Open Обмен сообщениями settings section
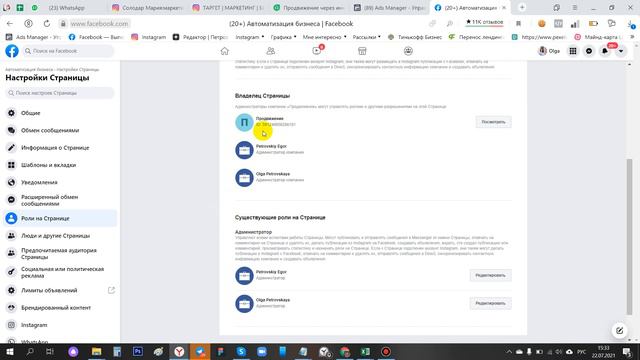 (60, 130)
